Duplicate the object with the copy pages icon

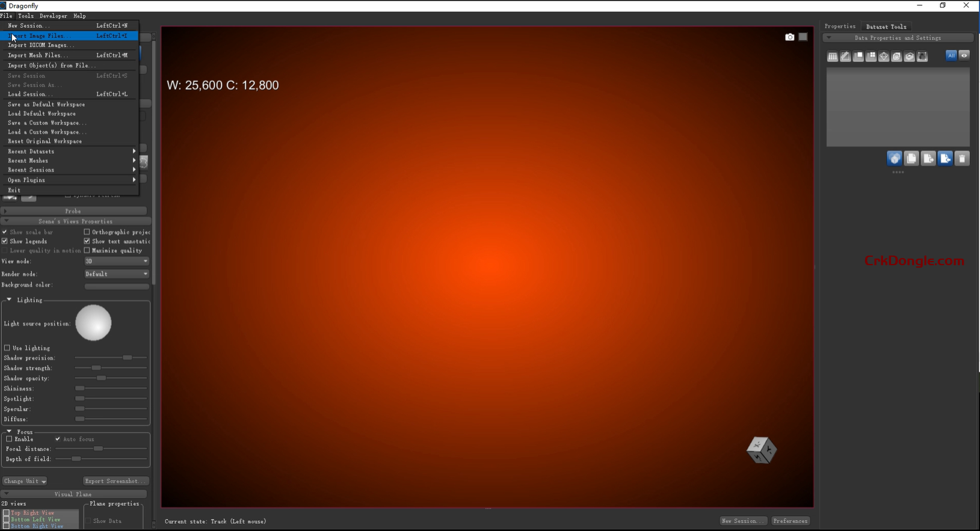[x=911, y=159]
